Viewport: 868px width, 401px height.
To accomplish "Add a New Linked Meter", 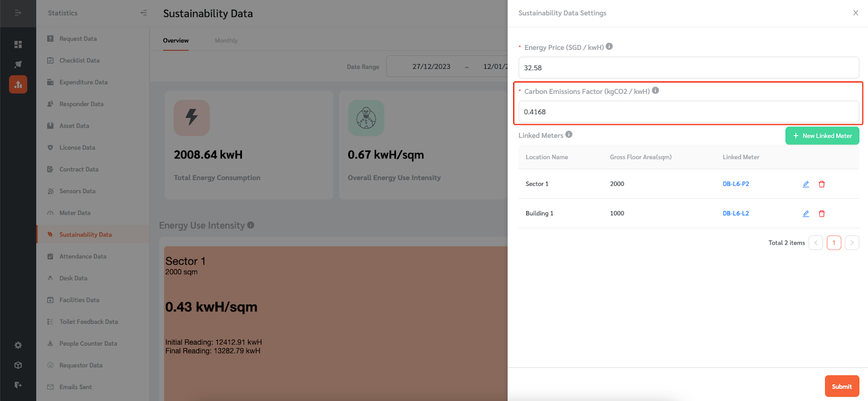I will point(822,136).
